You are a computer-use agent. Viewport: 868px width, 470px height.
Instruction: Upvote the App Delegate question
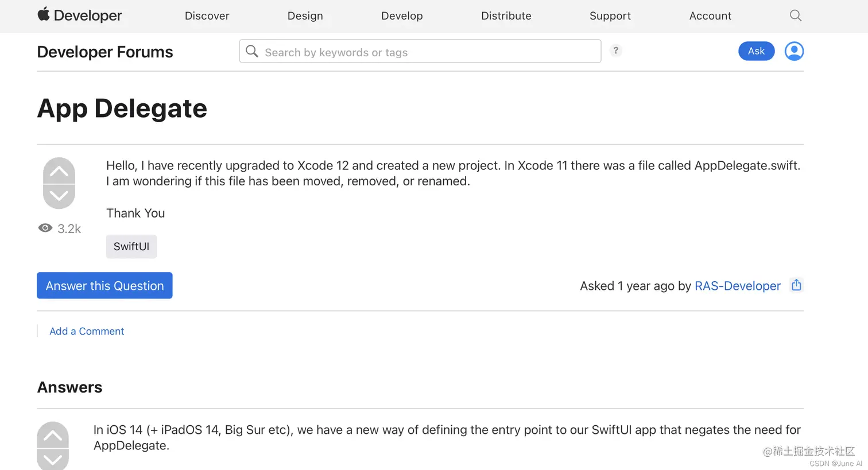pos(59,171)
